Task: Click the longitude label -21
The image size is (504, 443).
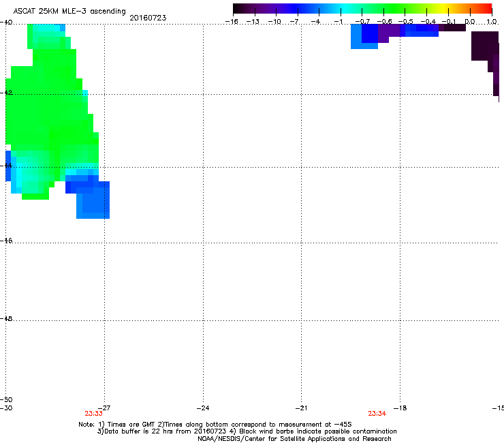Action: tap(301, 408)
